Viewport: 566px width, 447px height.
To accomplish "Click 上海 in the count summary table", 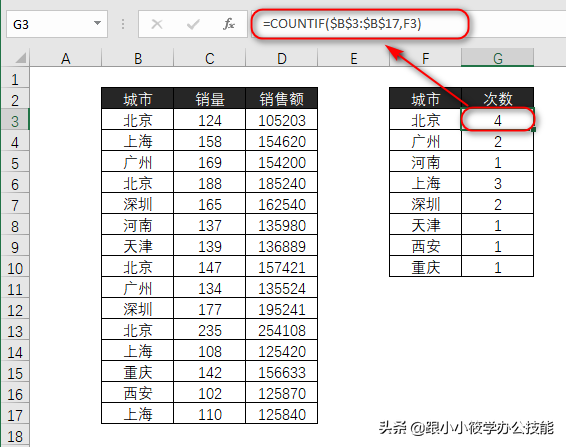I will 425,183.
